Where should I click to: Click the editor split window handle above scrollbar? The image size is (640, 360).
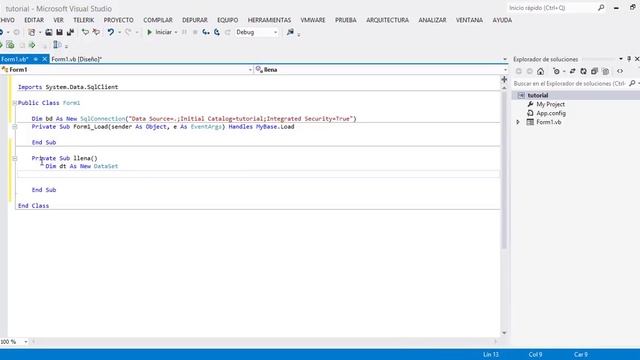click(504, 79)
